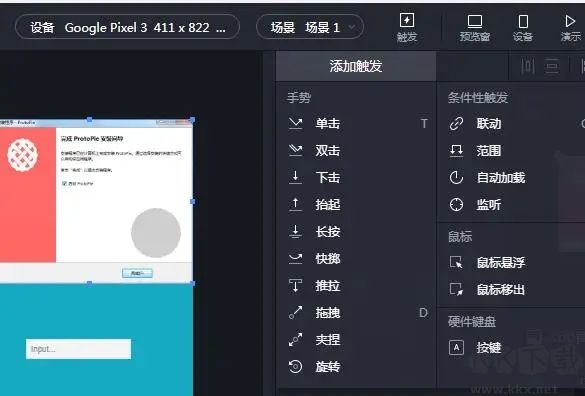
Task: Select the 添加触发 tab header
Action: point(356,66)
